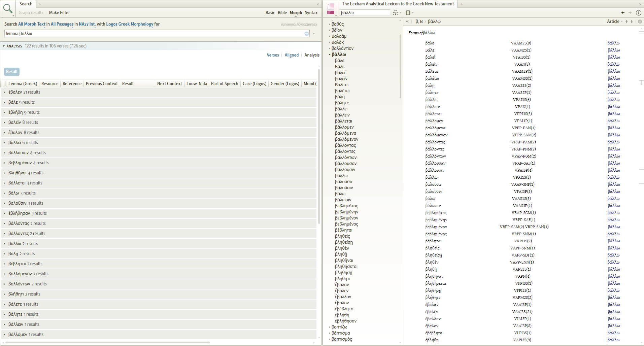Jump to the previous article using up arrow
644x346 pixels.
(x=626, y=22)
